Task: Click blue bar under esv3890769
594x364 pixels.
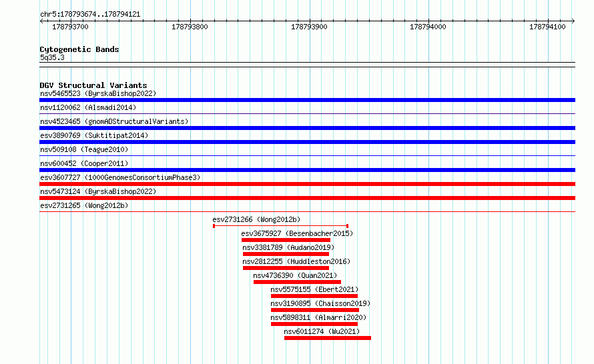Action: tap(307, 142)
